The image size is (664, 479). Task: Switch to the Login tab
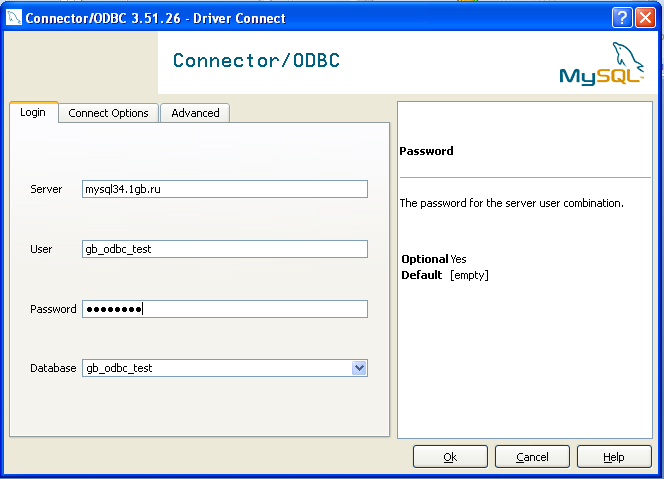click(33, 113)
